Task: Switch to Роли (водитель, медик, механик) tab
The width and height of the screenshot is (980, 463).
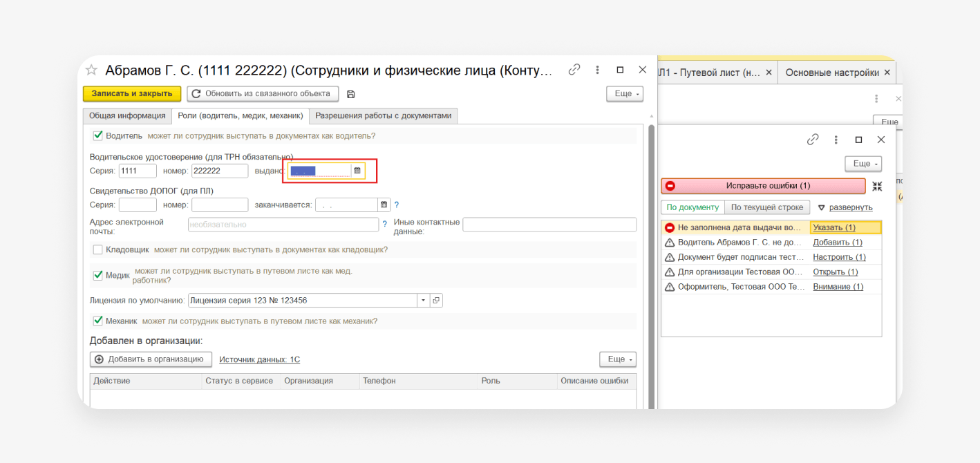Action: click(241, 116)
